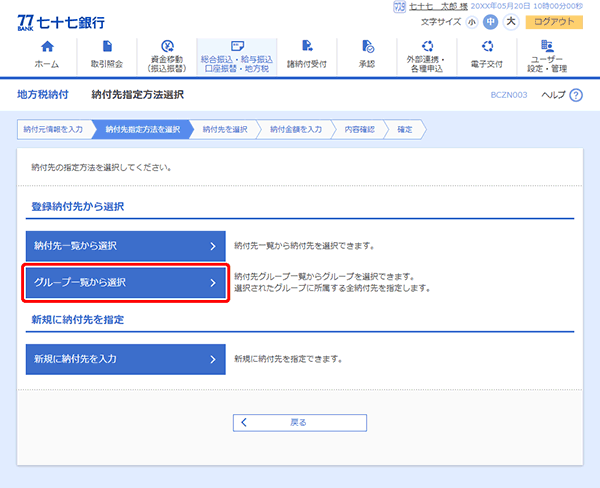Choose 新規に納付先を入力 button
This screenshot has height=488, width=600.
(126, 359)
